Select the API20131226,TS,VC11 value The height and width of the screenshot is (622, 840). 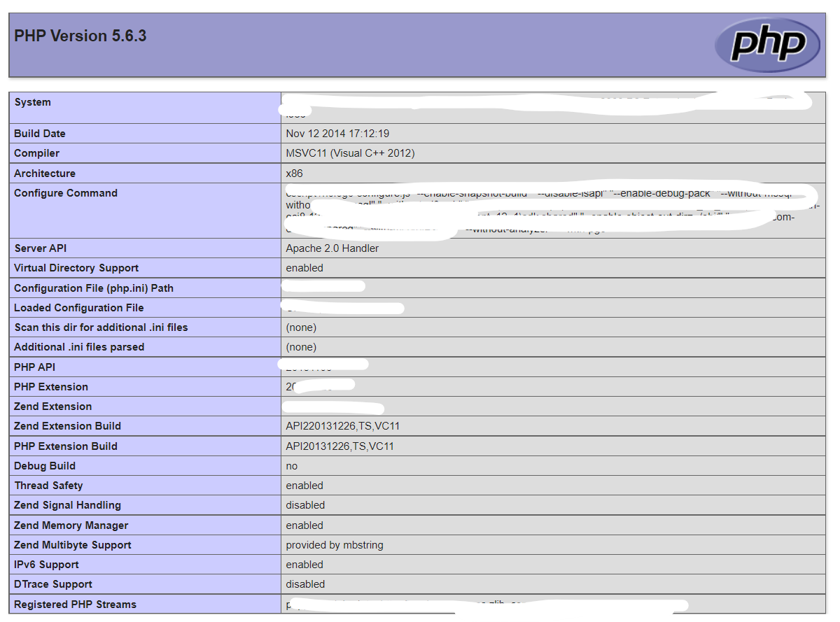coord(340,446)
